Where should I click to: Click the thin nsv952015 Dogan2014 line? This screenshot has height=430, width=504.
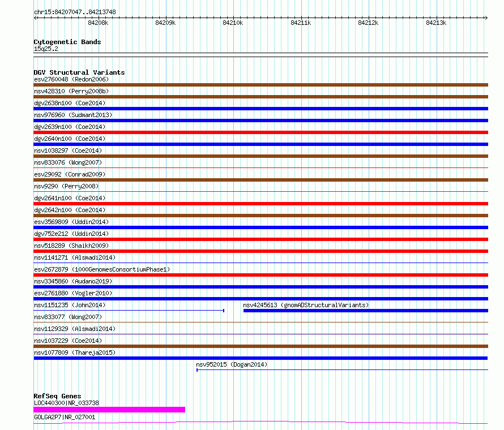[x=342, y=370]
